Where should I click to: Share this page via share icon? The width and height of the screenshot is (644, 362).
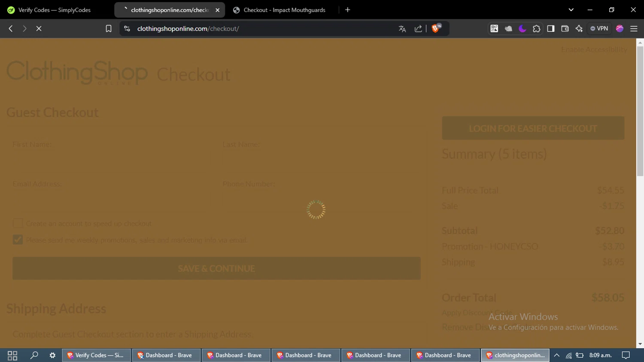418,29
